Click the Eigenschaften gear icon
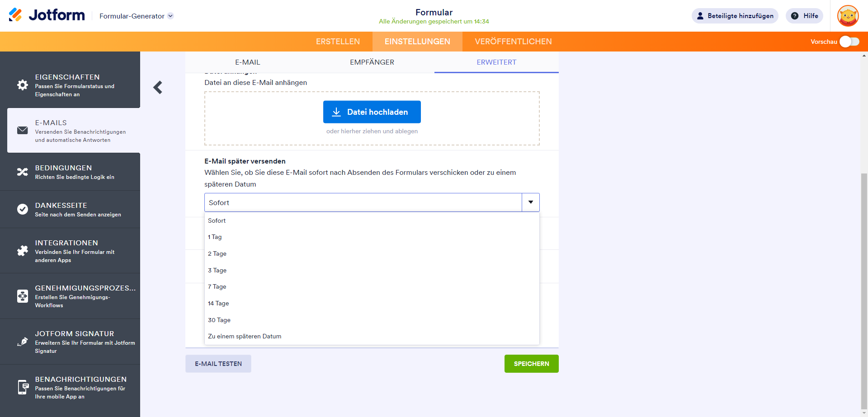The image size is (868, 417). point(22,85)
